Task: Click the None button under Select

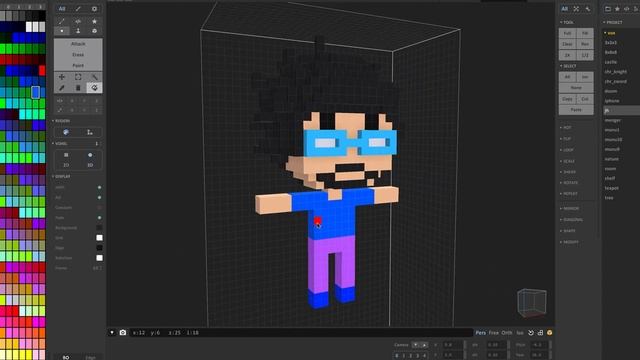Action: 576,88
